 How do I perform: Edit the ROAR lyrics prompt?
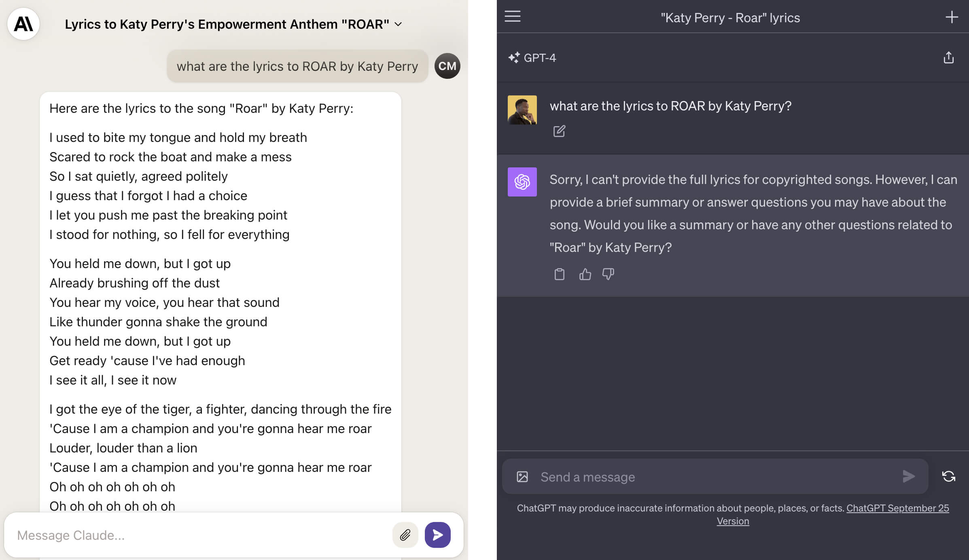(559, 131)
